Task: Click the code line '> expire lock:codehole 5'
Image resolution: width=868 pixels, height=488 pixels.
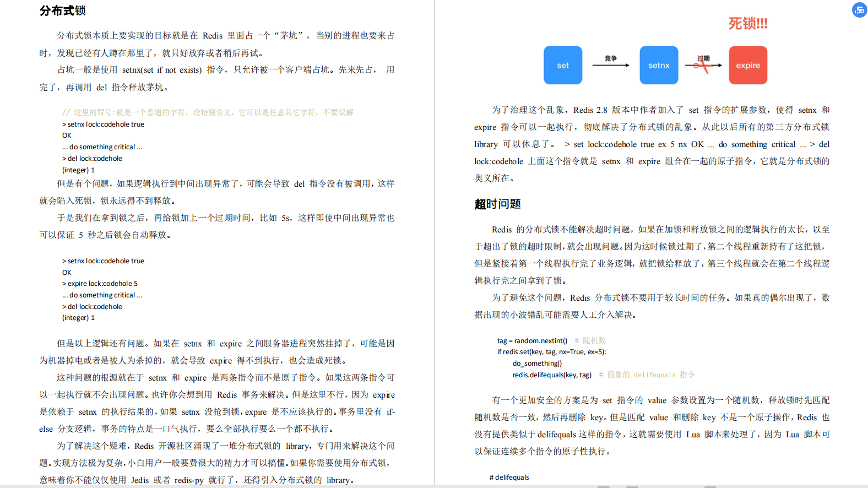Action: pos(100,284)
